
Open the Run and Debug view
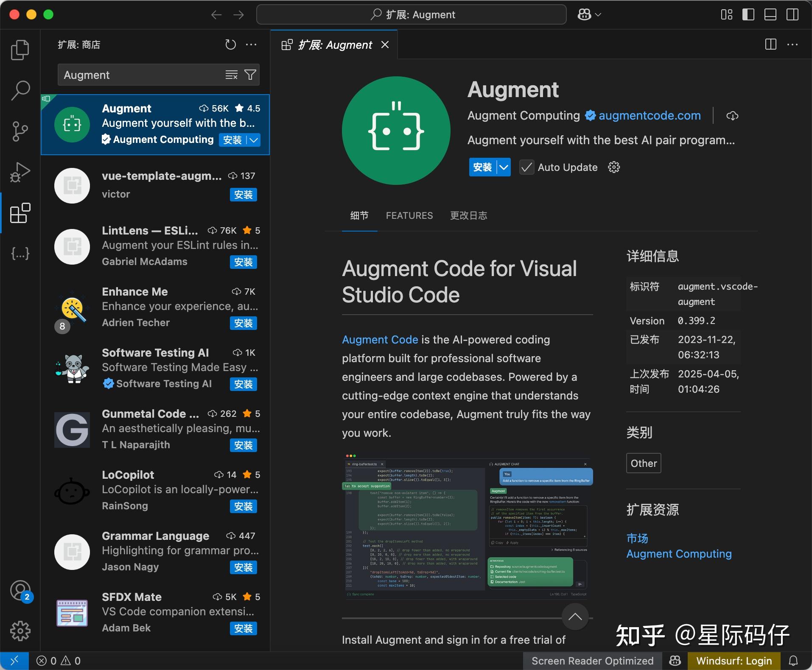[20, 172]
